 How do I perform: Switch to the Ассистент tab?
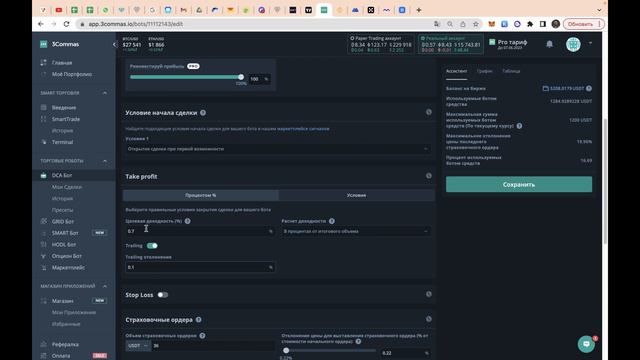(456, 71)
